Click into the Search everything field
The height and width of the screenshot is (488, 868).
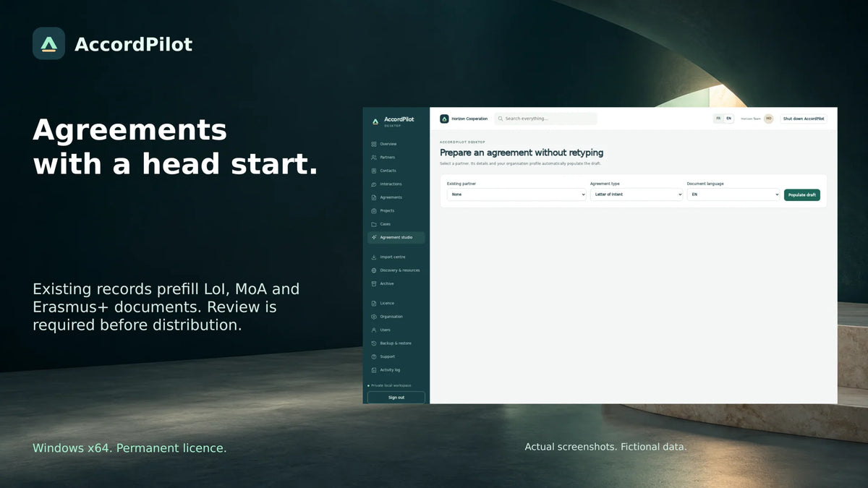pyautogui.click(x=546, y=119)
